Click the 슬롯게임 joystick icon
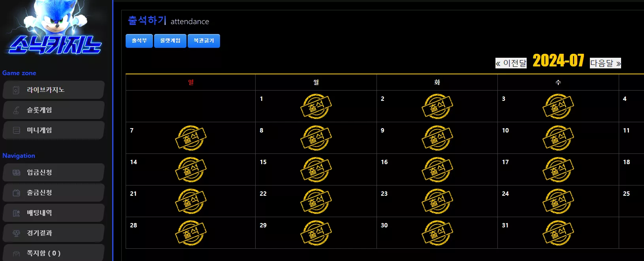 16,110
